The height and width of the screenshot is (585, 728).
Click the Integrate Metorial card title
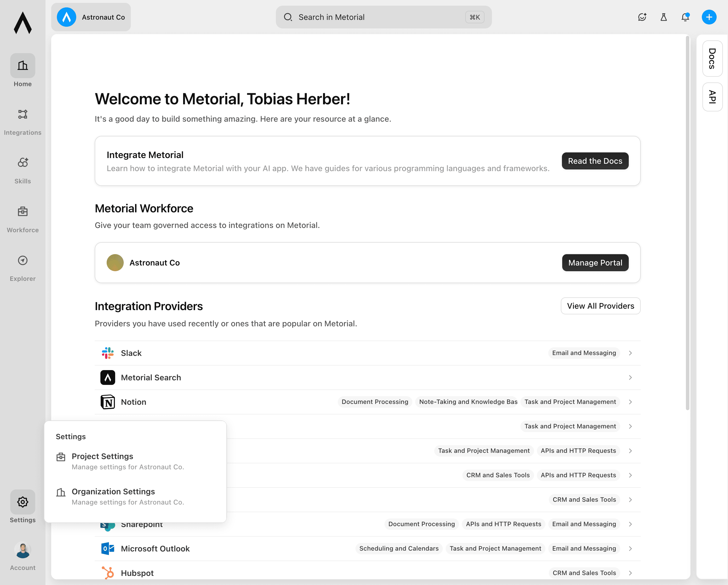[145, 155]
